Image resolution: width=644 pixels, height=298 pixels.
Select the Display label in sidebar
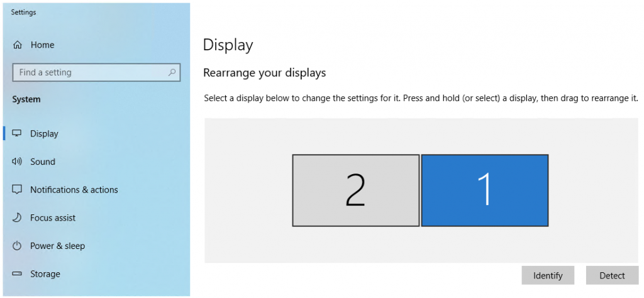44,134
